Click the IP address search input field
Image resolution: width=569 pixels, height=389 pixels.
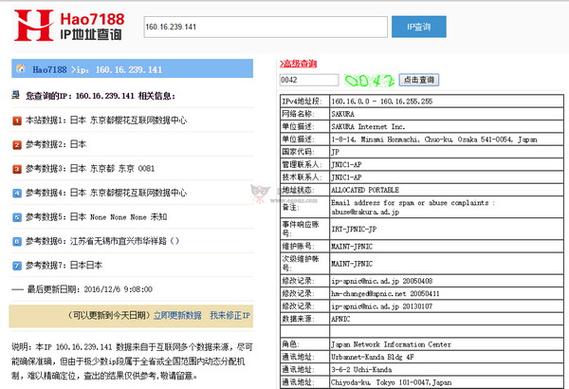(266, 27)
